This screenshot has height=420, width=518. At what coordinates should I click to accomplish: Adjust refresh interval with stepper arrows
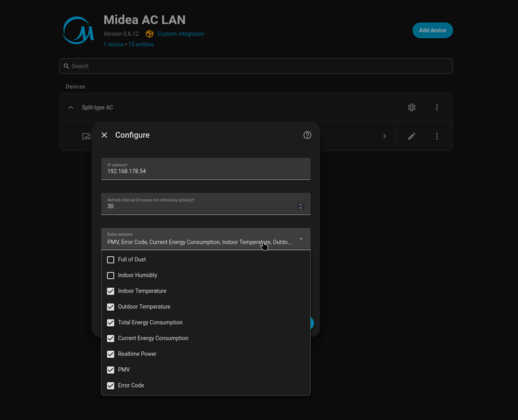click(x=300, y=206)
